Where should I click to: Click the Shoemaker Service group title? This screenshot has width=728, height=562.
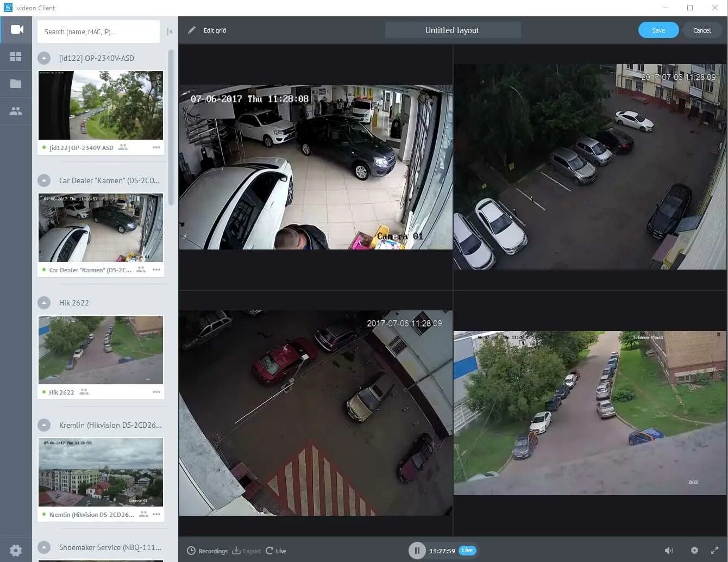(110, 547)
